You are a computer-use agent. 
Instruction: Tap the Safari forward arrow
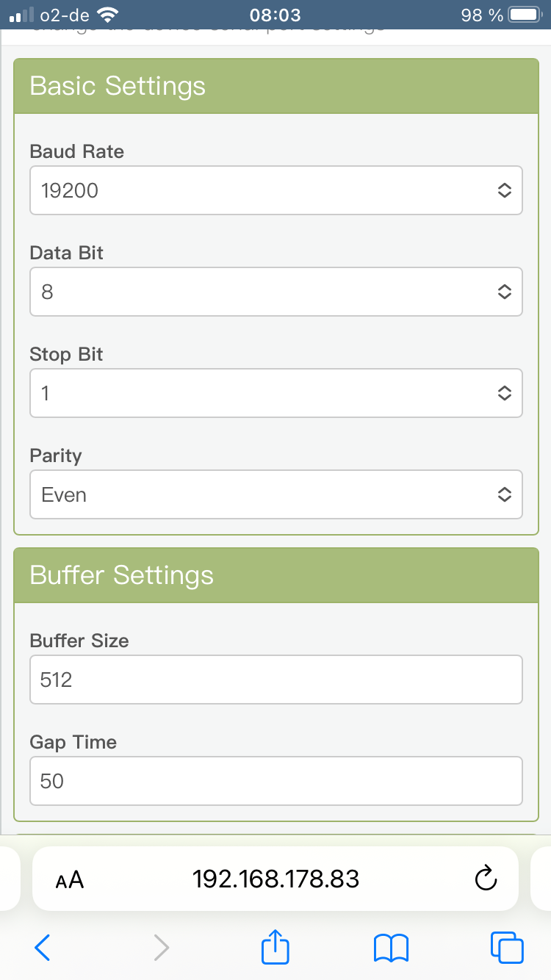pyautogui.click(x=161, y=947)
